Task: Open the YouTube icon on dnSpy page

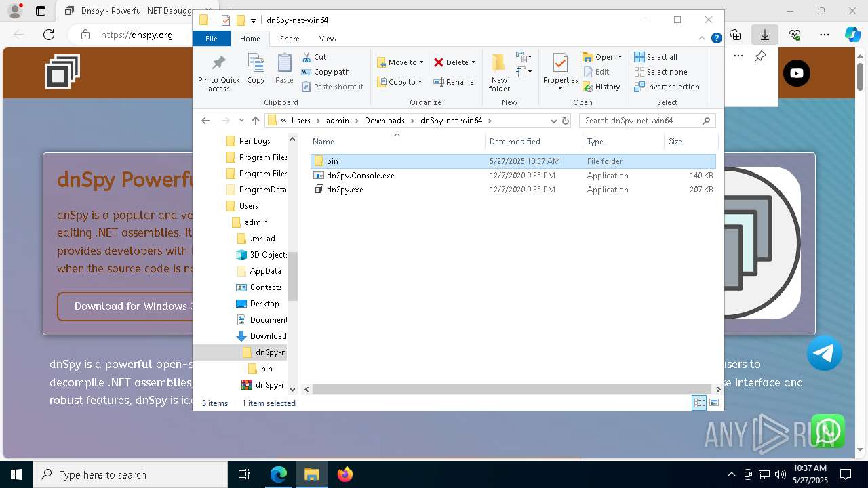Action: click(797, 73)
